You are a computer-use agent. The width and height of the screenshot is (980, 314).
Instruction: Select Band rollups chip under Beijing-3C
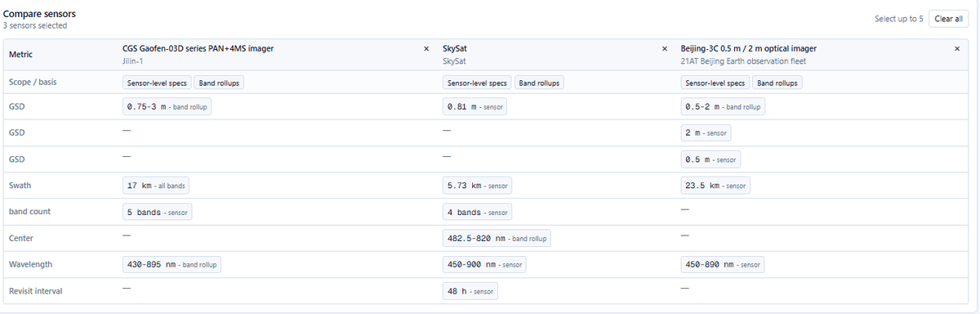(x=777, y=83)
